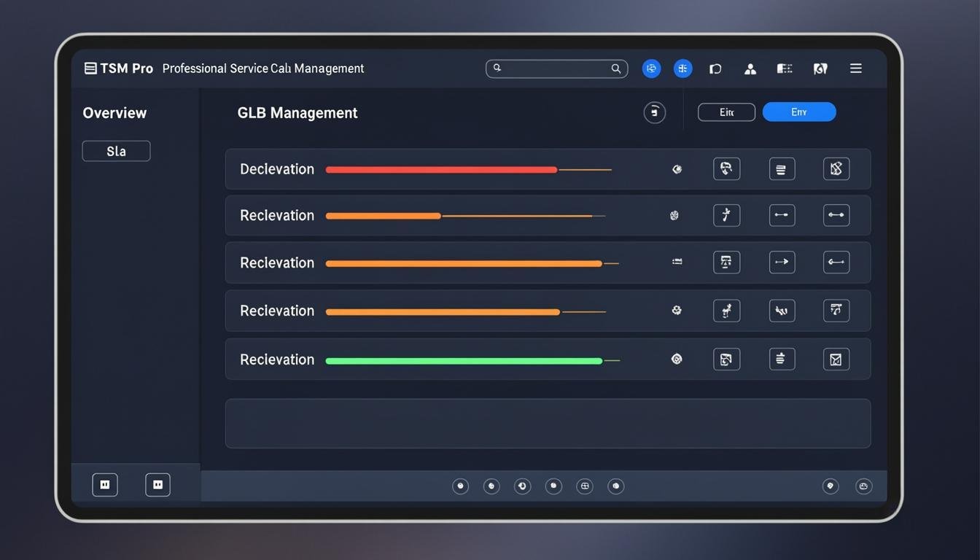Open the chat bubble icon in top bar
The height and width of the screenshot is (560, 980).
coord(715,69)
